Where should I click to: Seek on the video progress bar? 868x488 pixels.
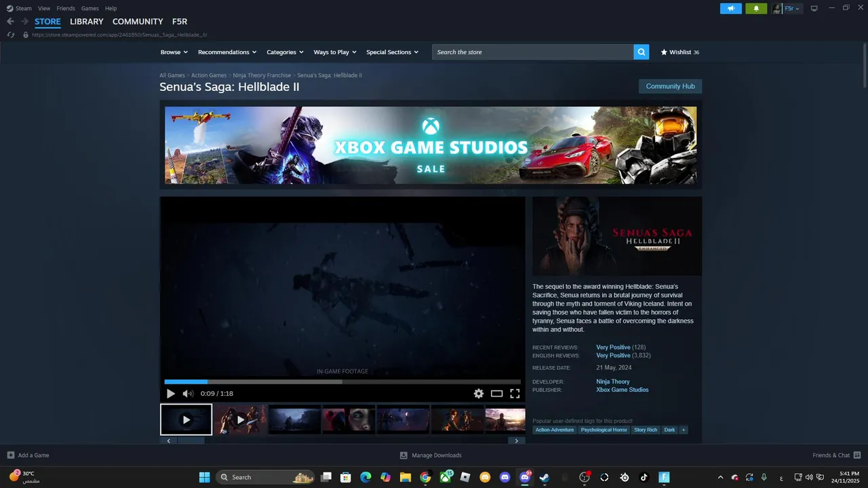tap(342, 382)
